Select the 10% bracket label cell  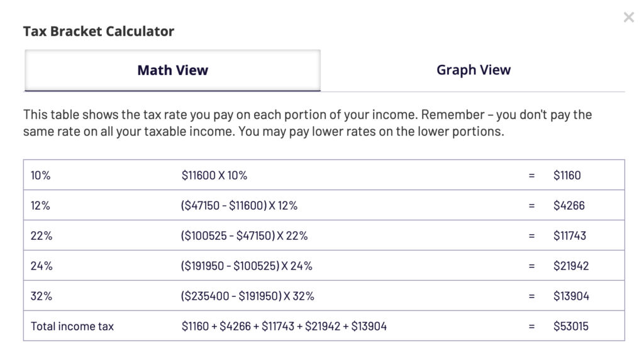click(40, 176)
